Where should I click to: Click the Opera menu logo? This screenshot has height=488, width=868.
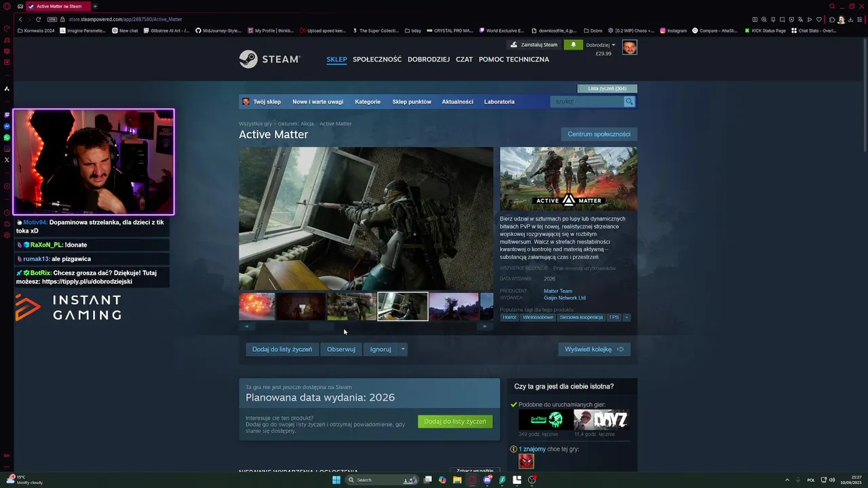pos(7,6)
